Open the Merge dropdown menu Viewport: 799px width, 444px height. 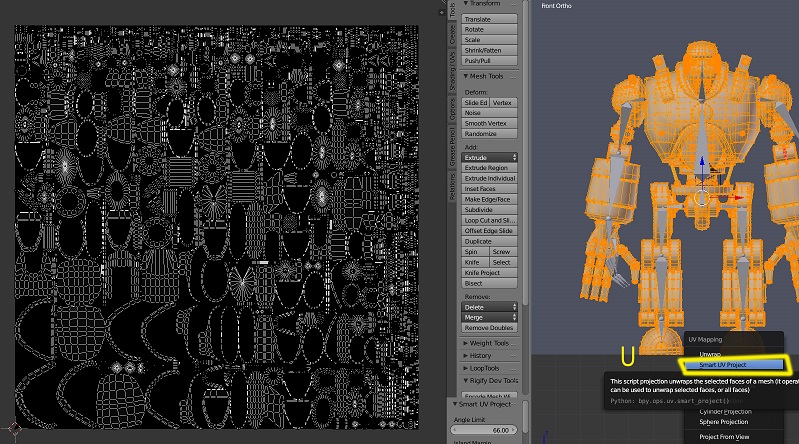(489, 317)
